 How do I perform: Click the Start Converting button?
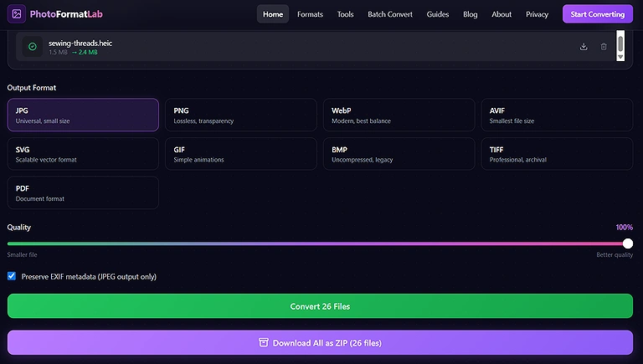pyautogui.click(x=598, y=14)
